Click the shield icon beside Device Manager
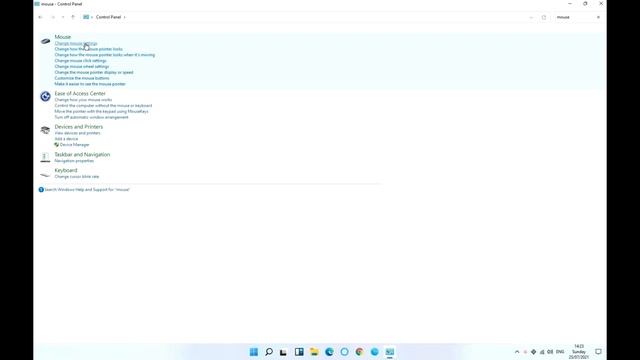640x360 pixels. (x=57, y=145)
